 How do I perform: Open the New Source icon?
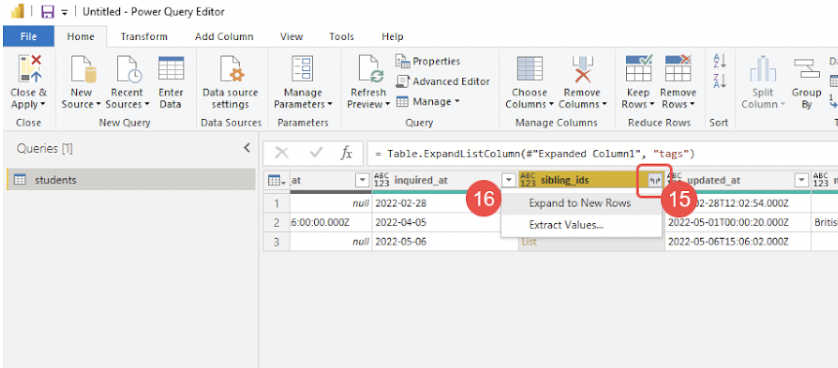pos(83,69)
